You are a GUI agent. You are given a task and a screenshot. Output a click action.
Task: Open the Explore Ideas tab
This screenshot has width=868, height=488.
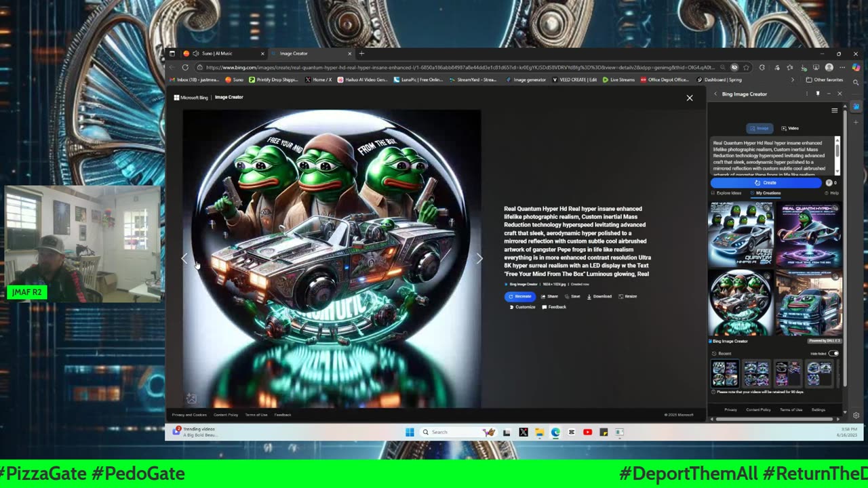(x=726, y=193)
